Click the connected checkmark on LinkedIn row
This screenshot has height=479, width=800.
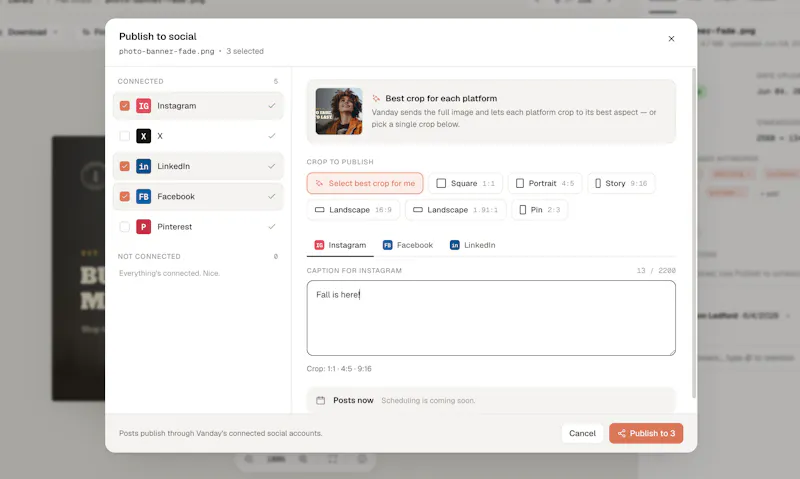coord(272,166)
